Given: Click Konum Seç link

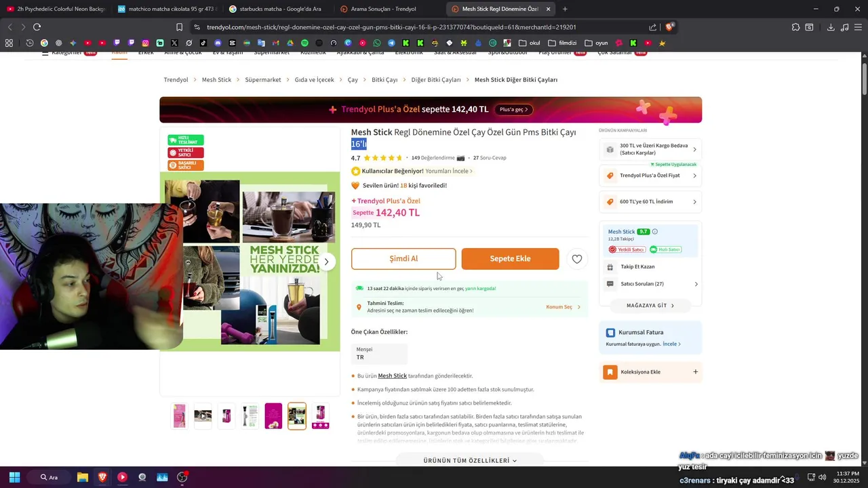Looking at the screenshot, I should click(x=563, y=307).
